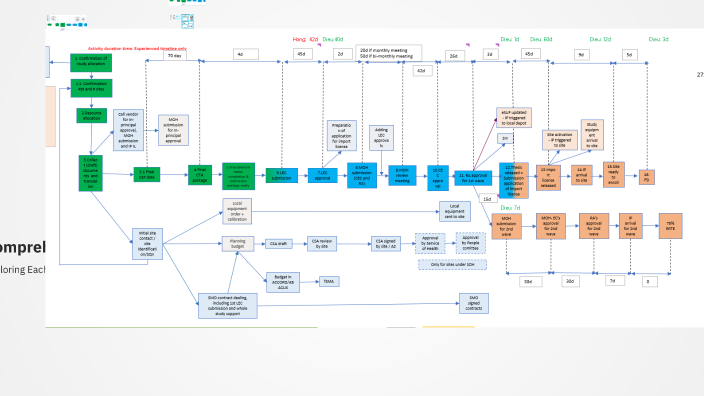Click the '26d' duration label box

pos(455,56)
